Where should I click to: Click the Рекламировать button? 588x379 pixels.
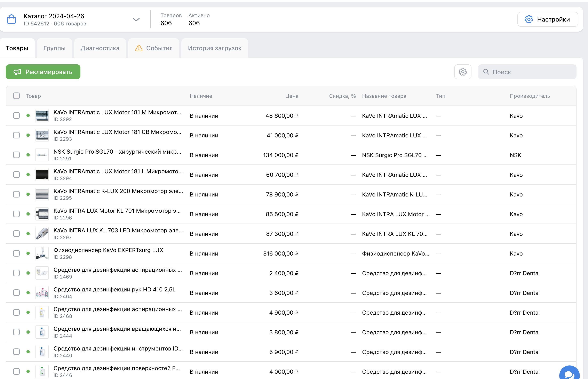(43, 72)
